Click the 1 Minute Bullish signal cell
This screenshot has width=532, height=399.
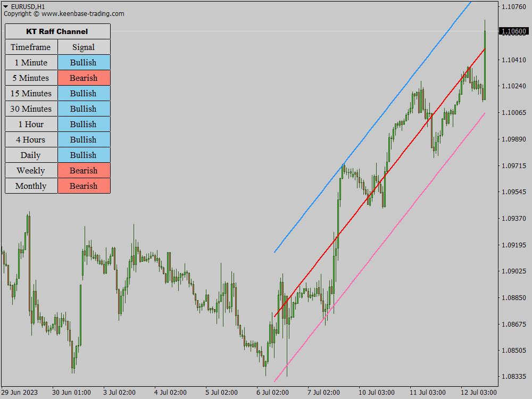[84, 62]
